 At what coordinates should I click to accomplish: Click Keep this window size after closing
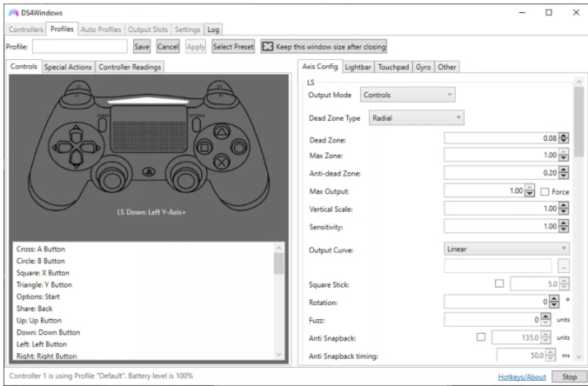tap(324, 46)
